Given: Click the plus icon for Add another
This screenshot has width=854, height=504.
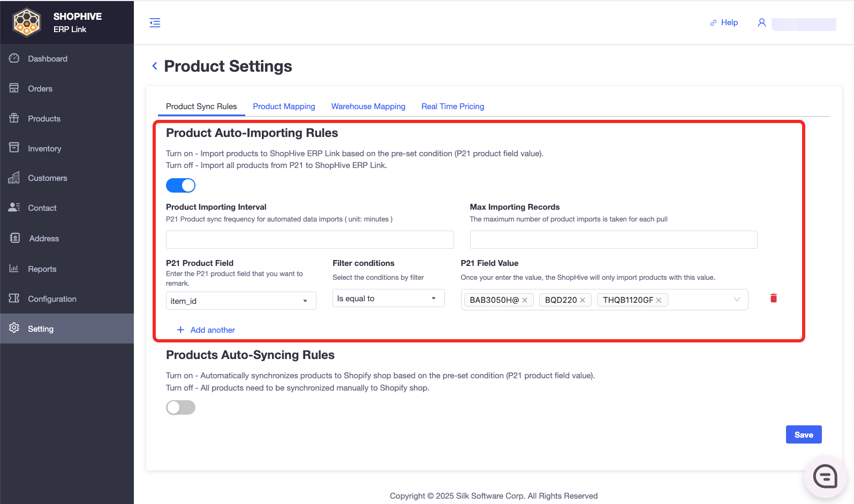Looking at the screenshot, I should coord(180,330).
